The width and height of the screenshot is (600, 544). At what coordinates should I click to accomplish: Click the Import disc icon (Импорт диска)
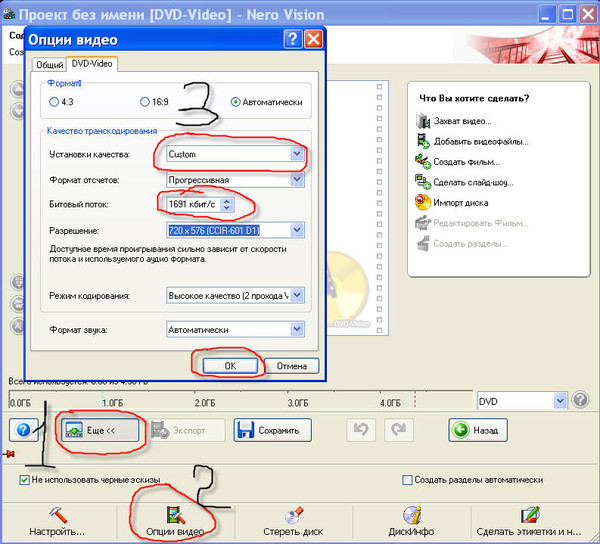423,202
